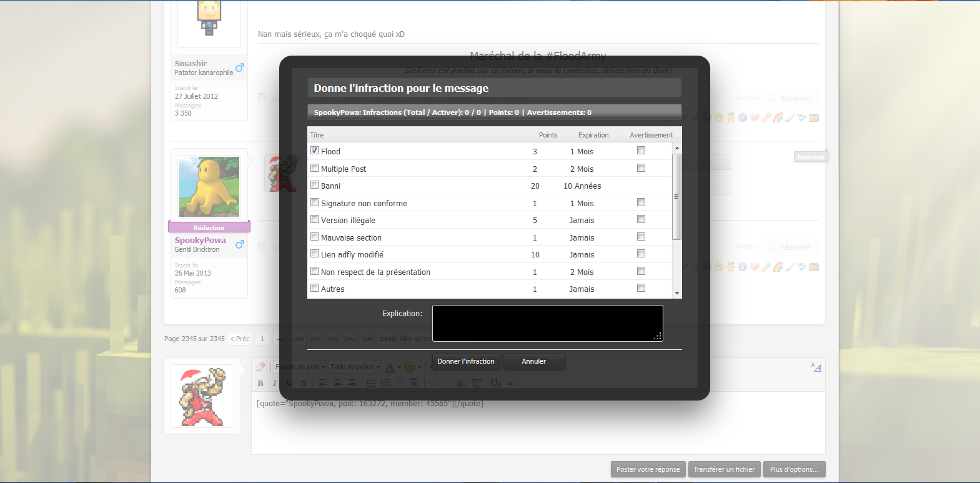The image size is (980, 483).
Task: Toggle bold formatting in the reply editor
Action: click(x=260, y=383)
